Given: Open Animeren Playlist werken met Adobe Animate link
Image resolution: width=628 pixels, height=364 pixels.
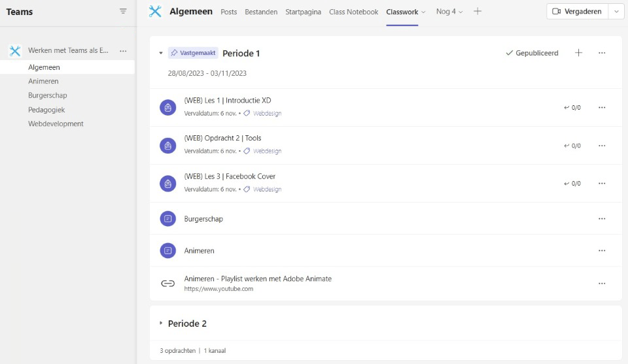Looking at the screenshot, I should click(258, 279).
